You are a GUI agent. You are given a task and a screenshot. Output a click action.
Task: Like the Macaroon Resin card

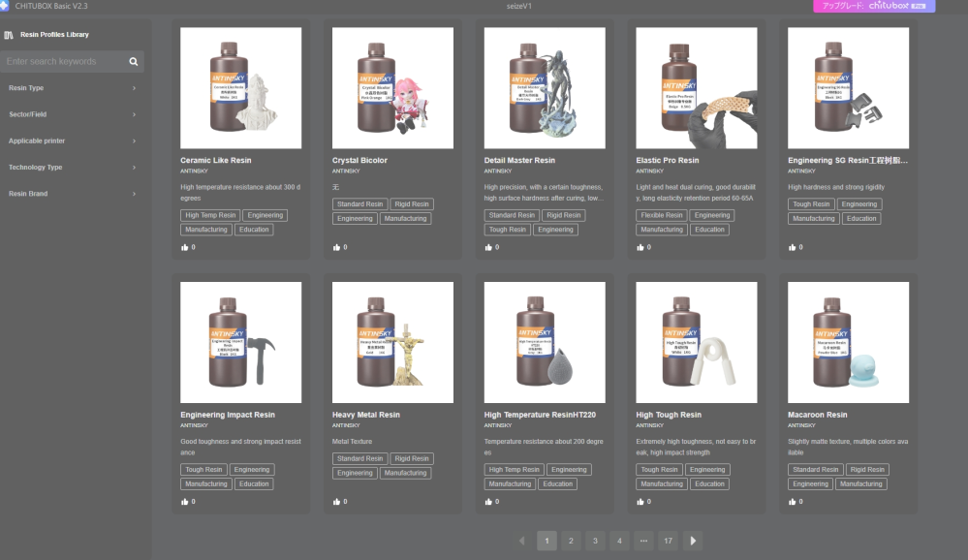tap(792, 502)
